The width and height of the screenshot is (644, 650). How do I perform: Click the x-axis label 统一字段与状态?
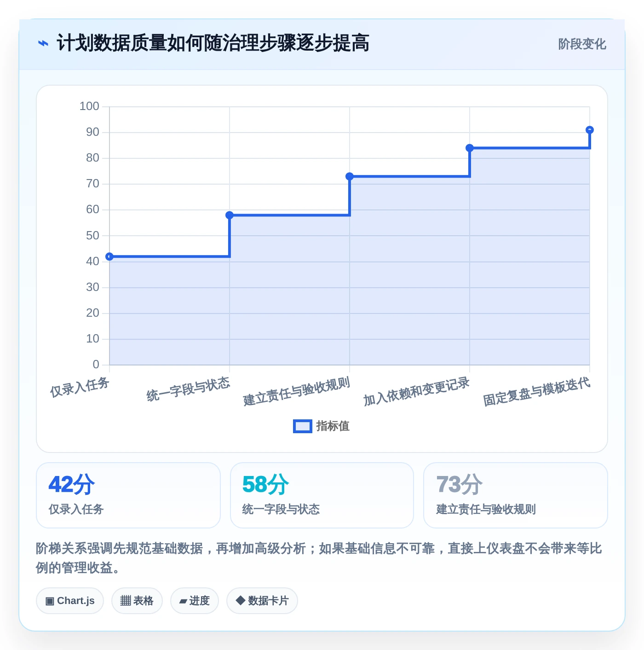pyautogui.click(x=188, y=389)
